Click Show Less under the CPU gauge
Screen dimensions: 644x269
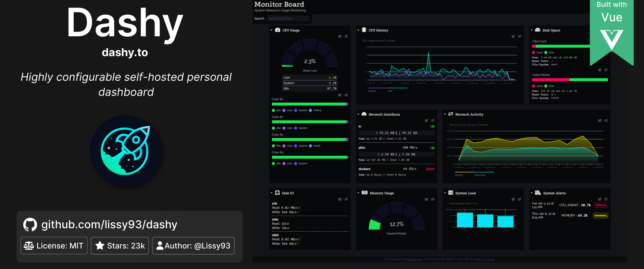tap(310, 71)
